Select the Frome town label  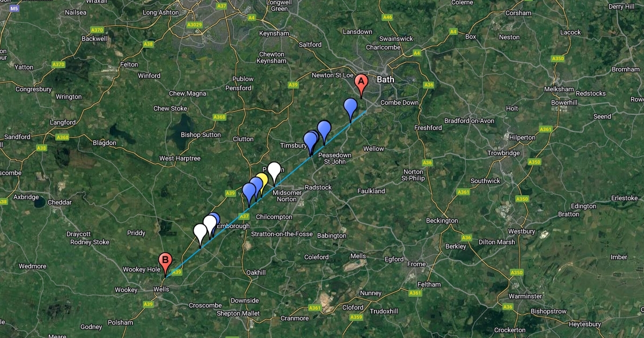click(x=416, y=264)
